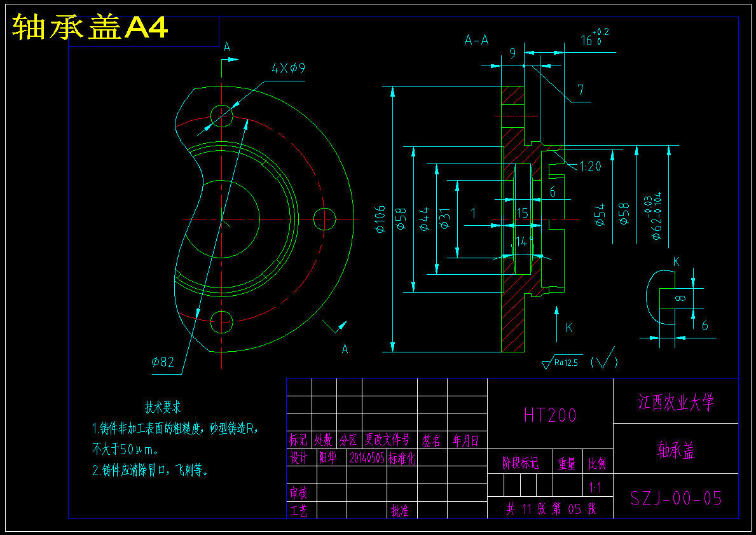Click the φ44 dimension text
This screenshot has height=535, width=756.
424,219
